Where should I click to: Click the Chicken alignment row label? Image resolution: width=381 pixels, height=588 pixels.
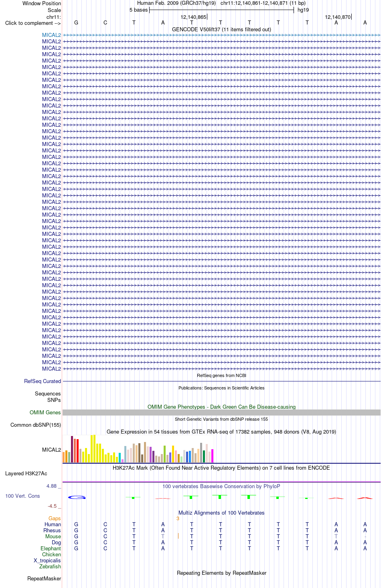pos(52,554)
